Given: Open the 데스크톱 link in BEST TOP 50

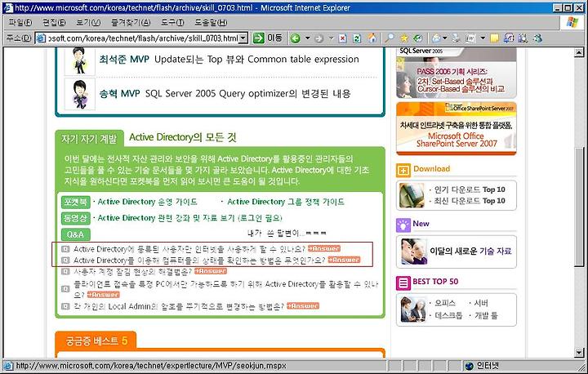Looking at the screenshot, I should [448, 315].
